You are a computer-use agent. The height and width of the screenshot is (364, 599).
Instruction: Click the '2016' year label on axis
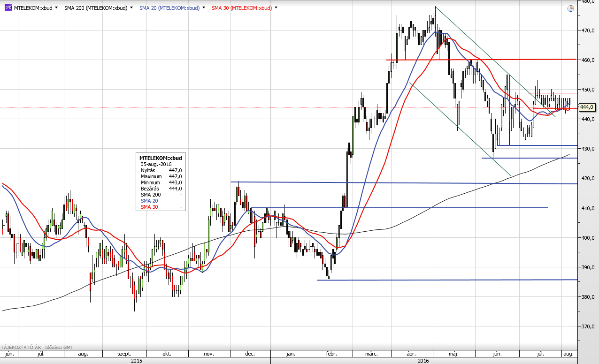point(423,361)
